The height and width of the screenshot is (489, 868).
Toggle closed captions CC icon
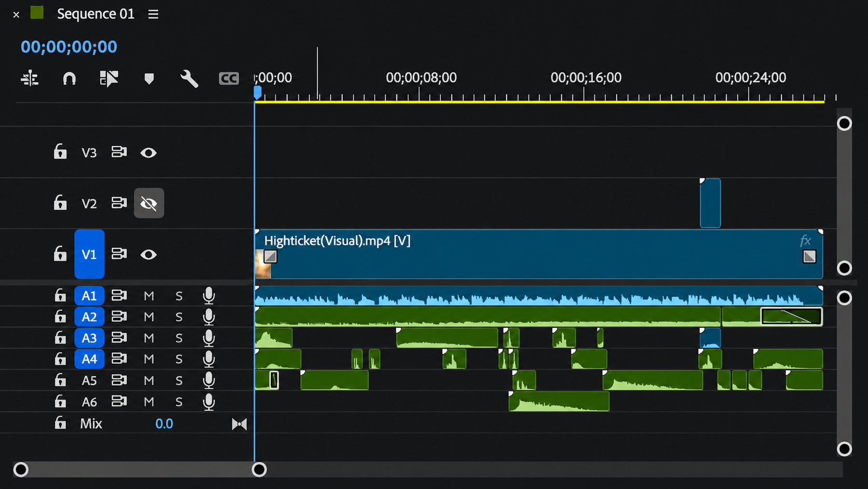(228, 78)
